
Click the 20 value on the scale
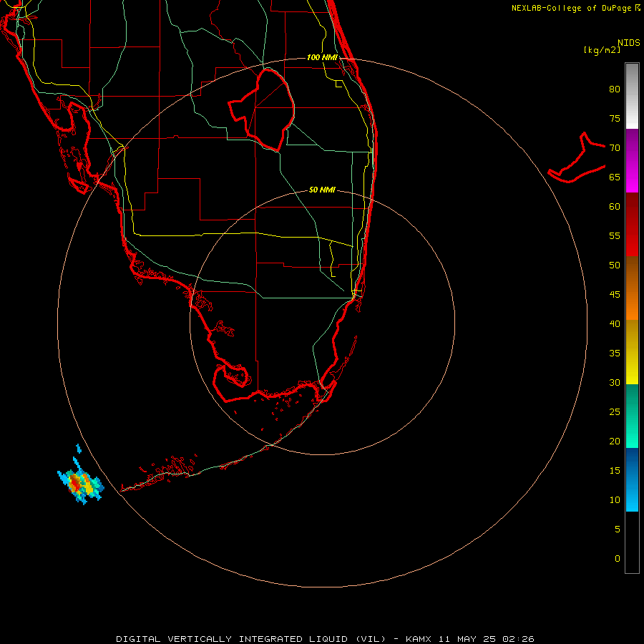point(615,441)
